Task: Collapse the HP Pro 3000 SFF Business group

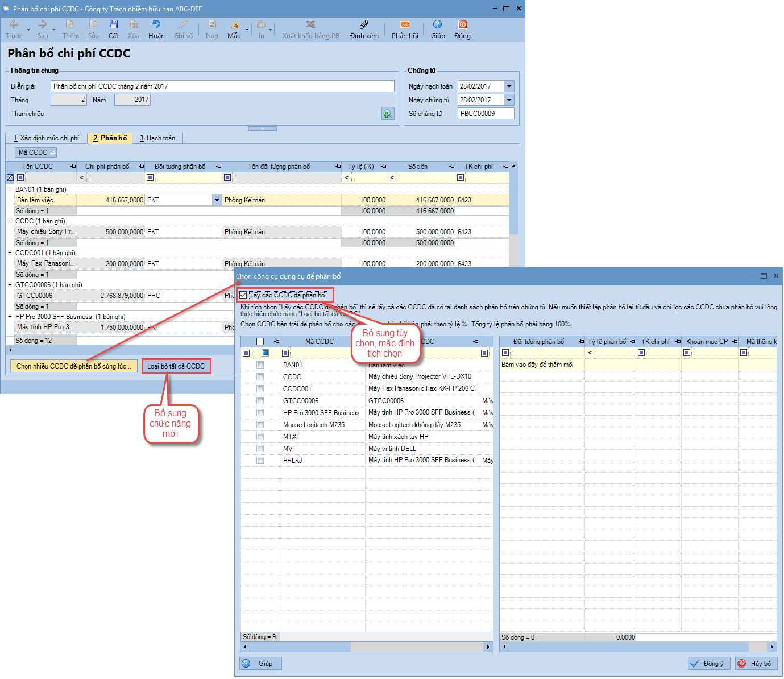Action: (10, 317)
